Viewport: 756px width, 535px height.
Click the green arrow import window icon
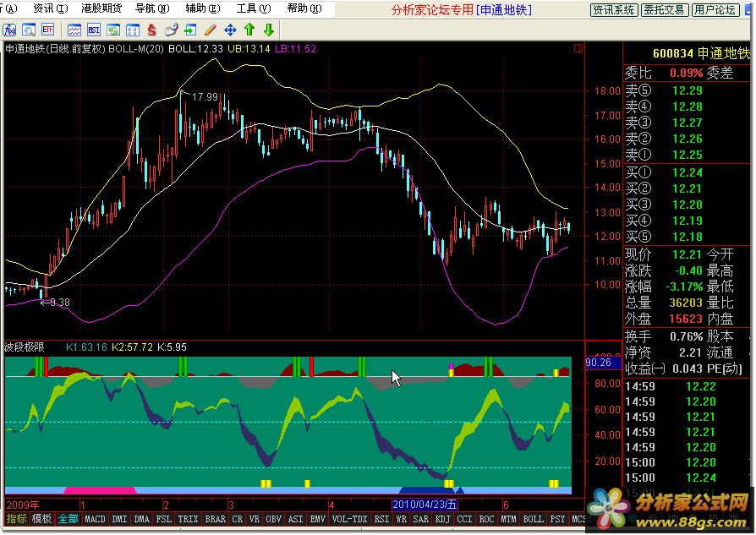pos(190,30)
